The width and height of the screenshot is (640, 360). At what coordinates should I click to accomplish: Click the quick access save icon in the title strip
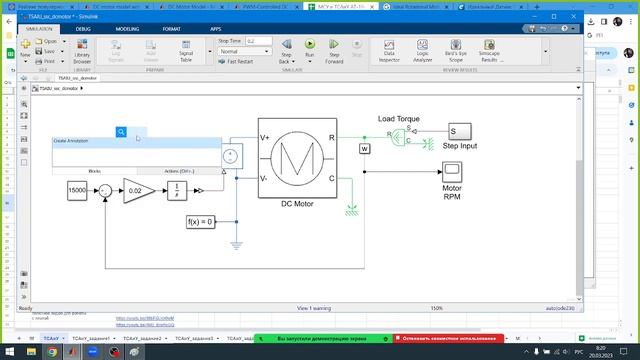[x=532, y=29]
